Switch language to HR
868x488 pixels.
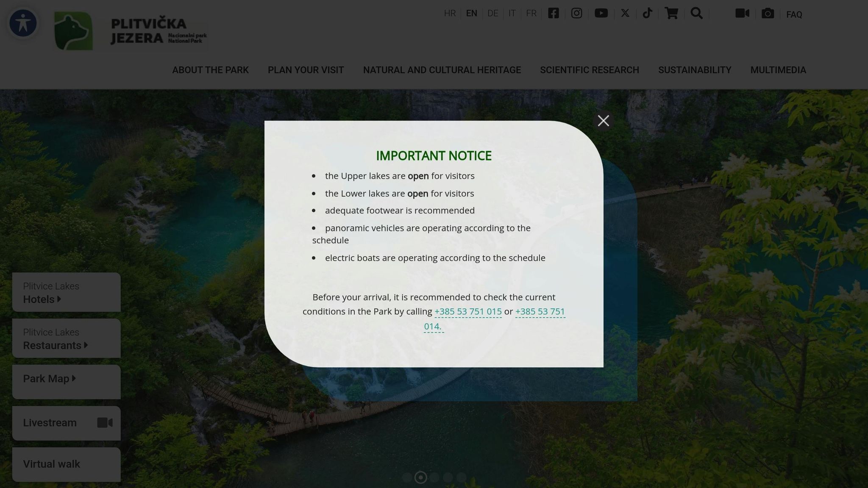click(x=450, y=14)
